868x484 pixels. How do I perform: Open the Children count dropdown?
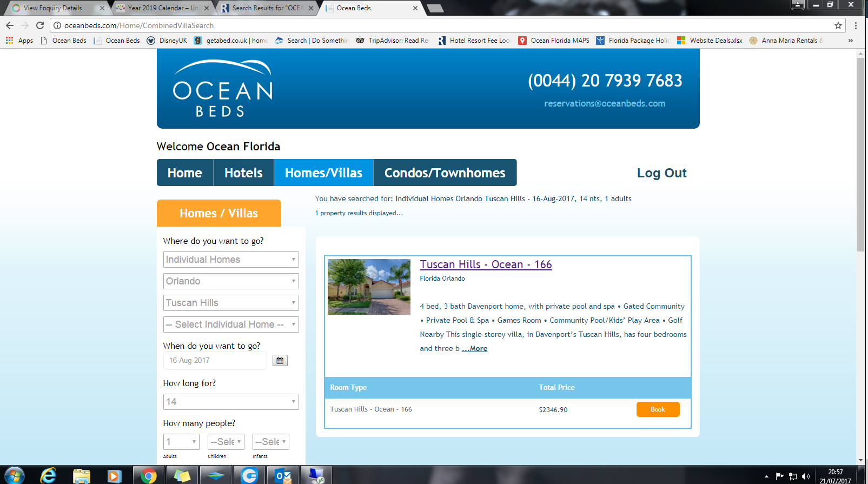[x=226, y=442]
